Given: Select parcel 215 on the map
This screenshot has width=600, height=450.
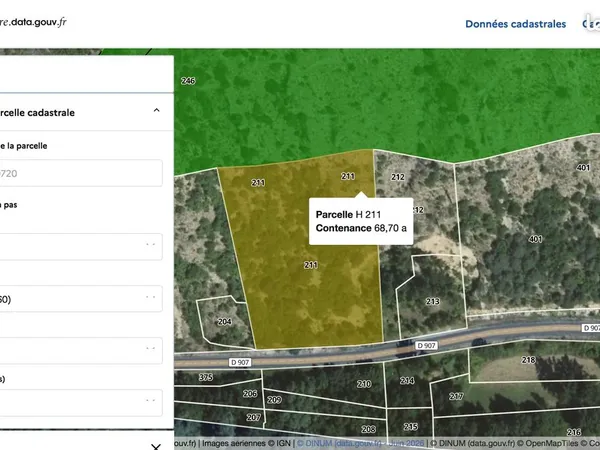Looking at the screenshot, I should click(x=410, y=427).
